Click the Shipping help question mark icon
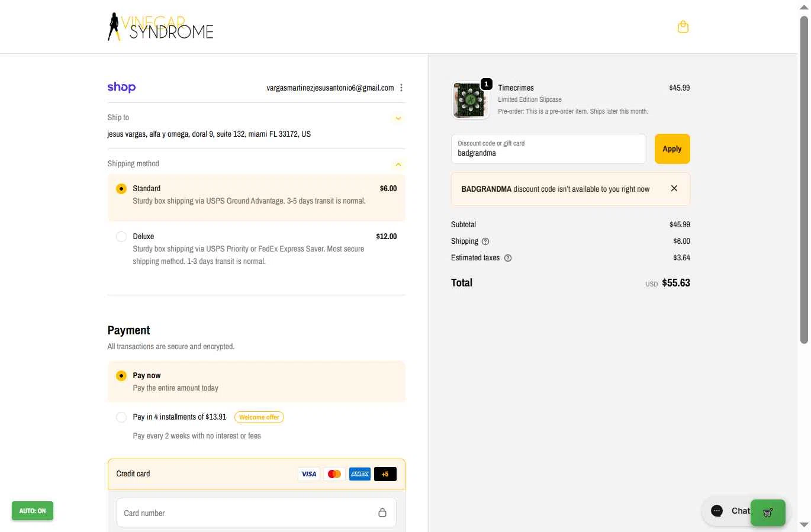This screenshot has width=811, height=532. 485,241
